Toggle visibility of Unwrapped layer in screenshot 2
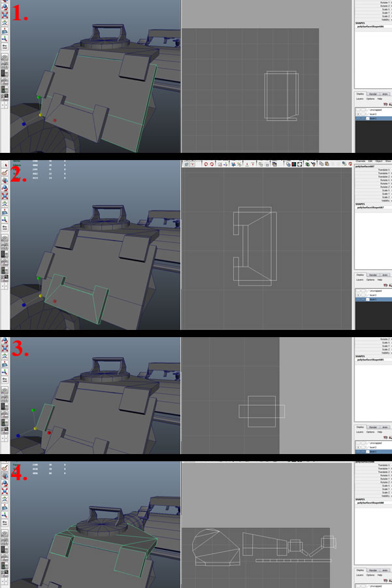This screenshot has width=392, height=588. (x=358, y=291)
